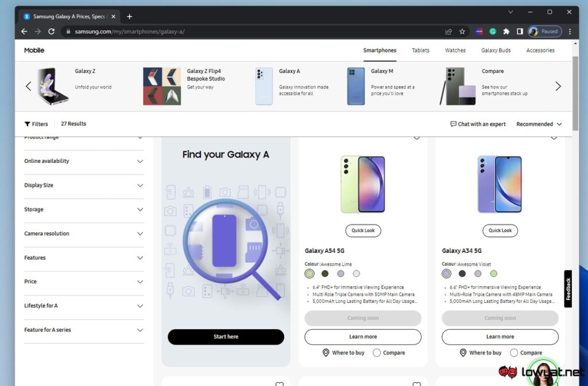Expand the Online availability filter
This screenshot has width=588, height=386.
coord(84,161)
